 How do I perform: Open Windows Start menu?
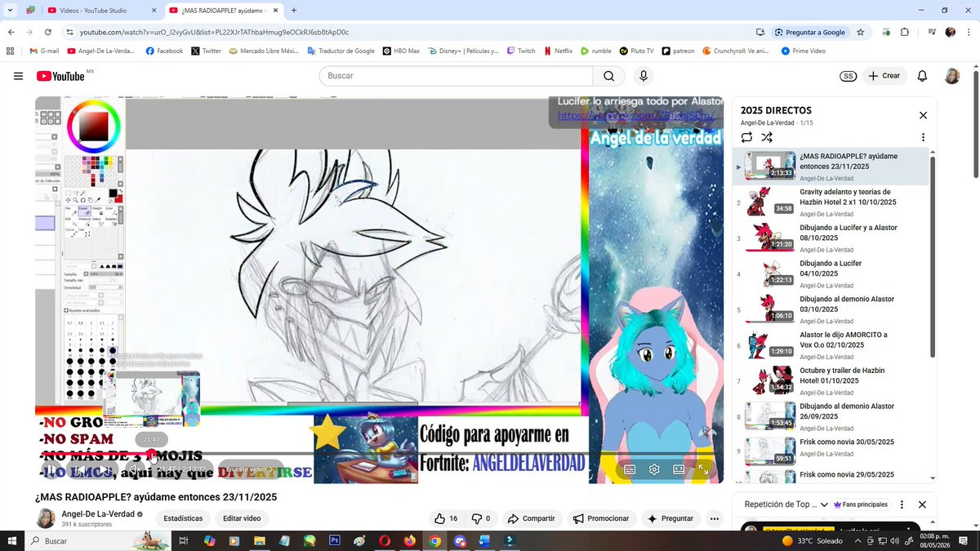pyautogui.click(x=11, y=540)
